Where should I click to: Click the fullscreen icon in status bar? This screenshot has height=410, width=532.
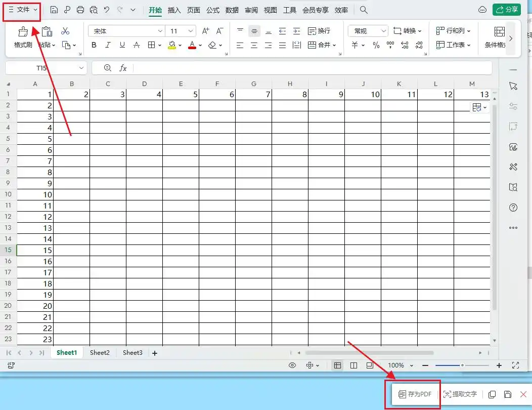[515, 365]
